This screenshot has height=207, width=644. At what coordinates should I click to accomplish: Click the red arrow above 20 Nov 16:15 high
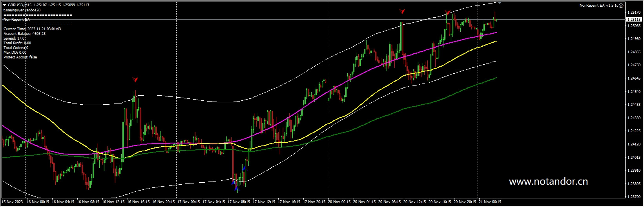coord(448,13)
